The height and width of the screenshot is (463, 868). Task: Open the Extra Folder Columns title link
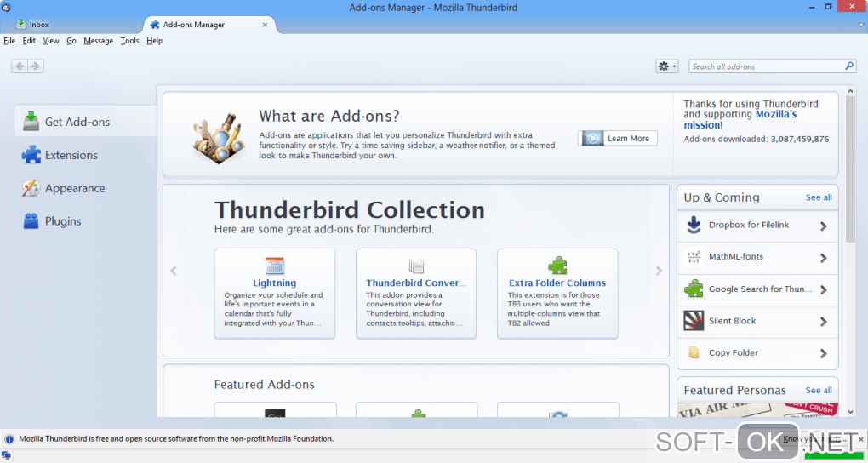coord(557,283)
